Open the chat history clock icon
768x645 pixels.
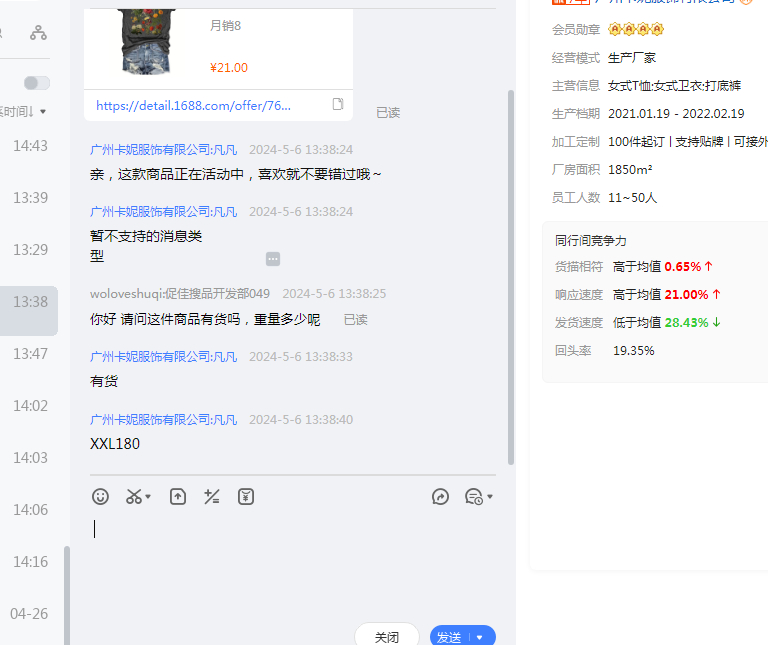pyautogui.click(x=474, y=496)
